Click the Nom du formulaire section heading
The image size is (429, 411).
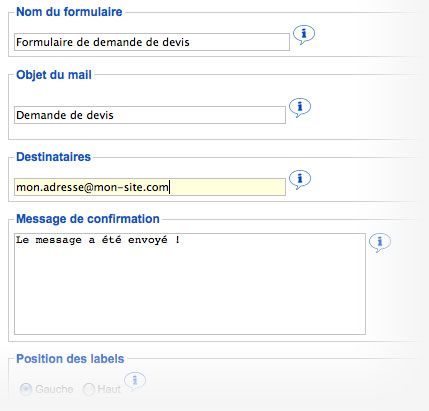[x=69, y=12]
